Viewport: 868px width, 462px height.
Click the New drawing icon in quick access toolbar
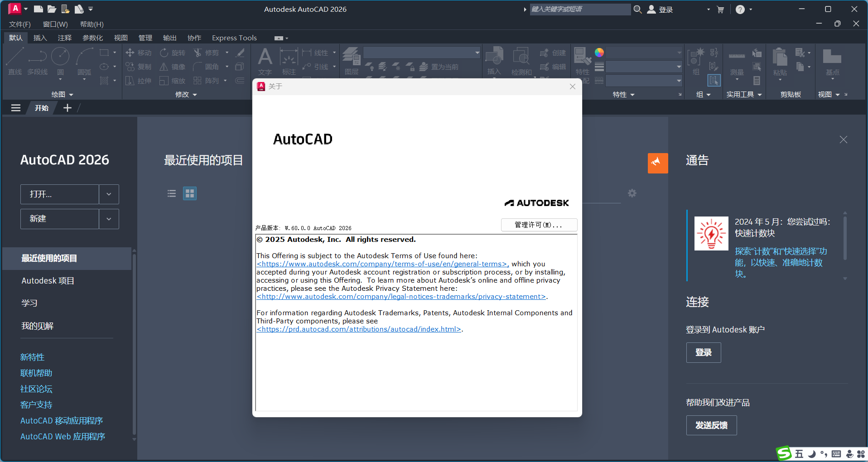(39, 9)
